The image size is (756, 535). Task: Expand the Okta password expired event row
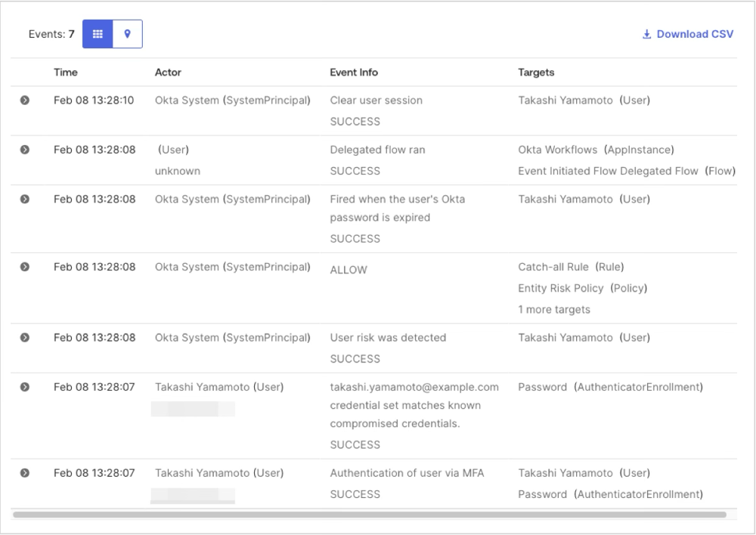25,198
